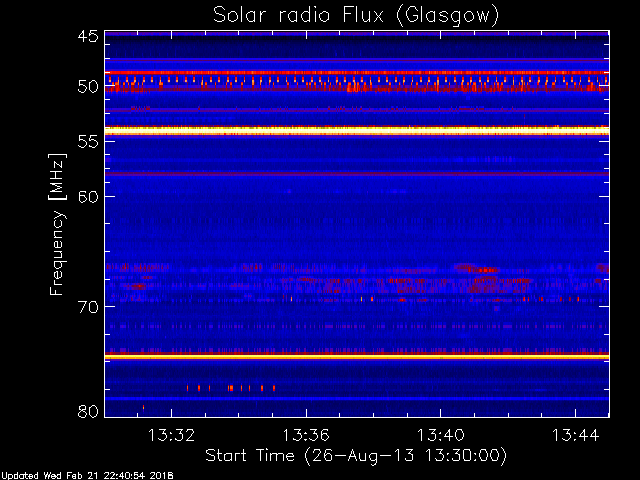Click the 13:44 time tick label
The image size is (640, 480).
click(576, 435)
